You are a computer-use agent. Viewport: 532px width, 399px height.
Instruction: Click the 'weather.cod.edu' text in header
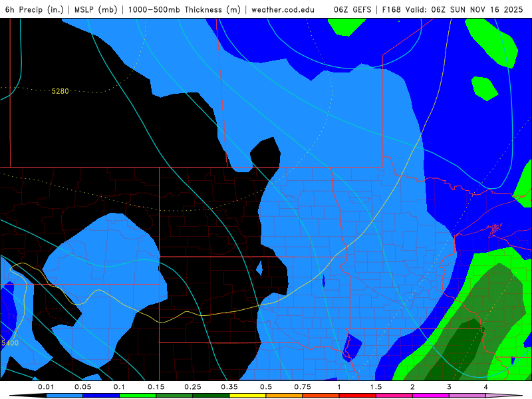[x=283, y=10]
